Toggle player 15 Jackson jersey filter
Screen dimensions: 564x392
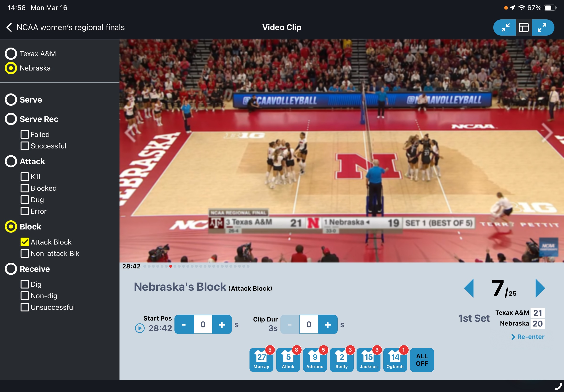[x=368, y=360]
